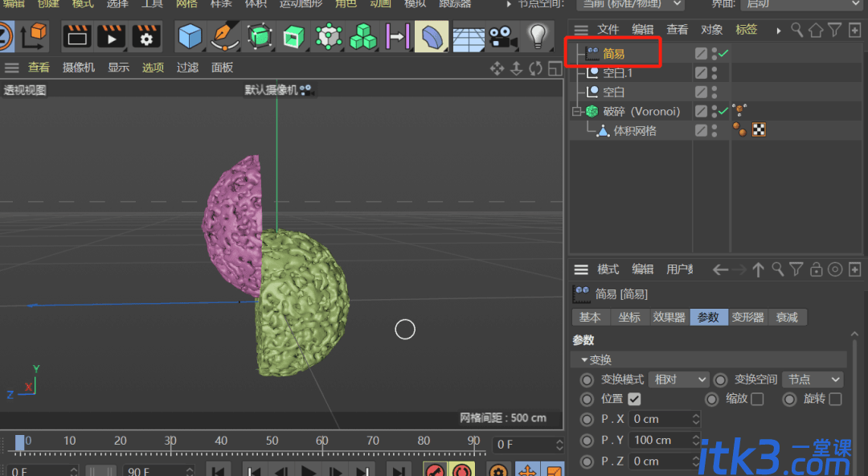This screenshot has height=476, width=868.
Task: Click the Volume Builder lattice icon
Action: [328, 36]
